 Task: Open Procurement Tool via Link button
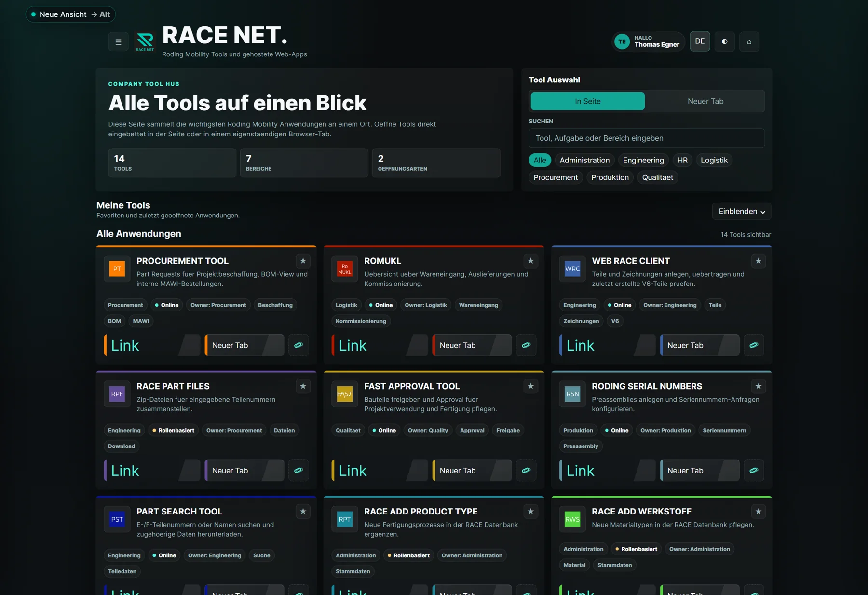152,345
